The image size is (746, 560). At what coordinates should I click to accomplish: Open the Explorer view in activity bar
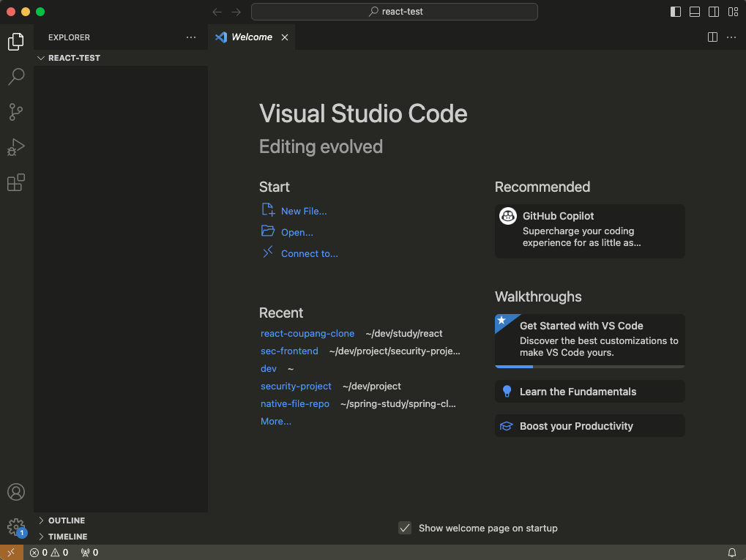[16, 42]
